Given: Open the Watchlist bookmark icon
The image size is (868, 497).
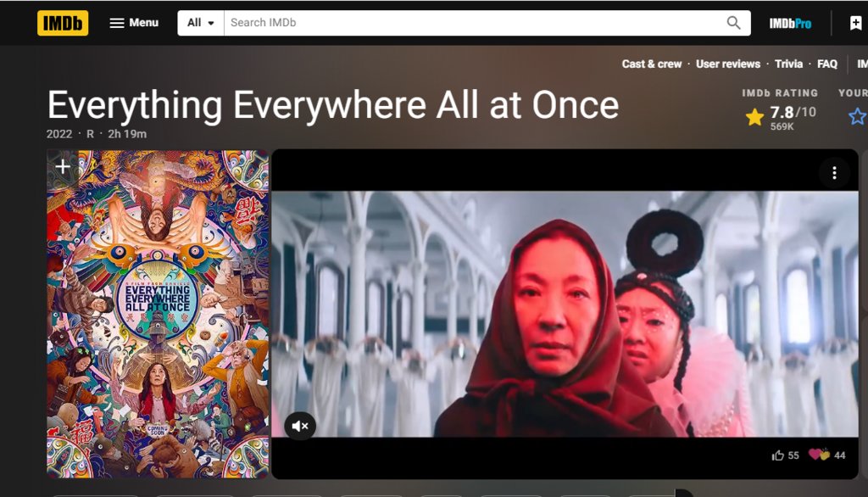Looking at the screenshot, I should pos(856,23).
